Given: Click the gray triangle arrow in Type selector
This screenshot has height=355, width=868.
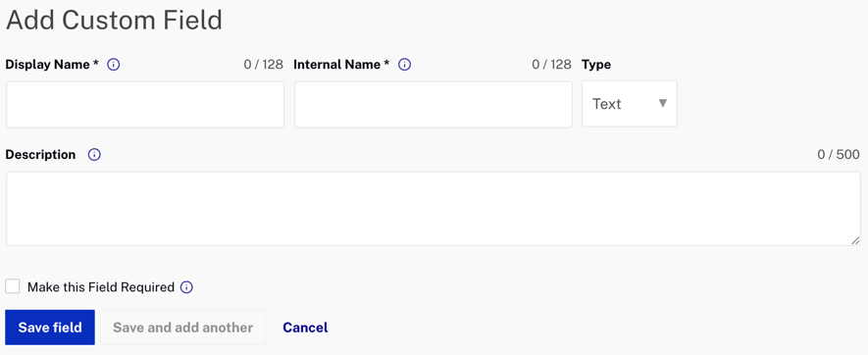Looking at the screenshot, I should (x=663, y=103).
